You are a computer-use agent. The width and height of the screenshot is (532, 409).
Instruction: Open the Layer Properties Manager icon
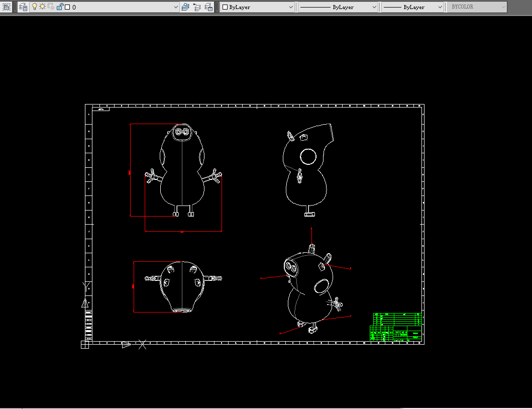pos(23,7)
